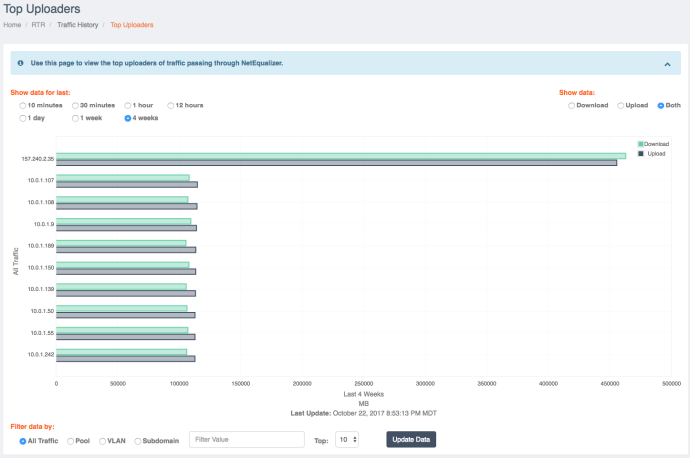This screenshot has width=690, height=458.
Task: Show only Download data
Action: coord(572,105)
